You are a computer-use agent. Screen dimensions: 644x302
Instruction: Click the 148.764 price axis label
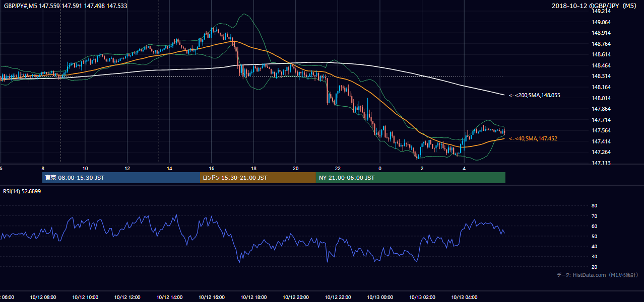[x=601, y=44]
